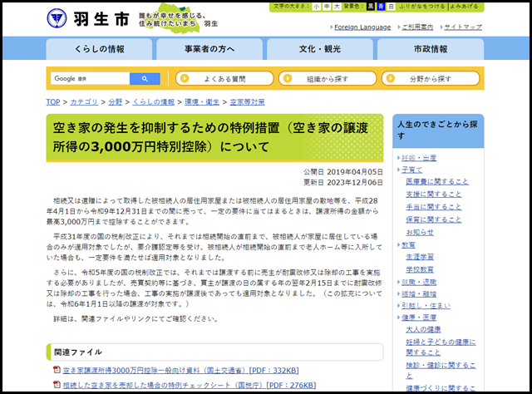
Task: Open お知らせ sidebar link
Action: (x=420, y=232)
